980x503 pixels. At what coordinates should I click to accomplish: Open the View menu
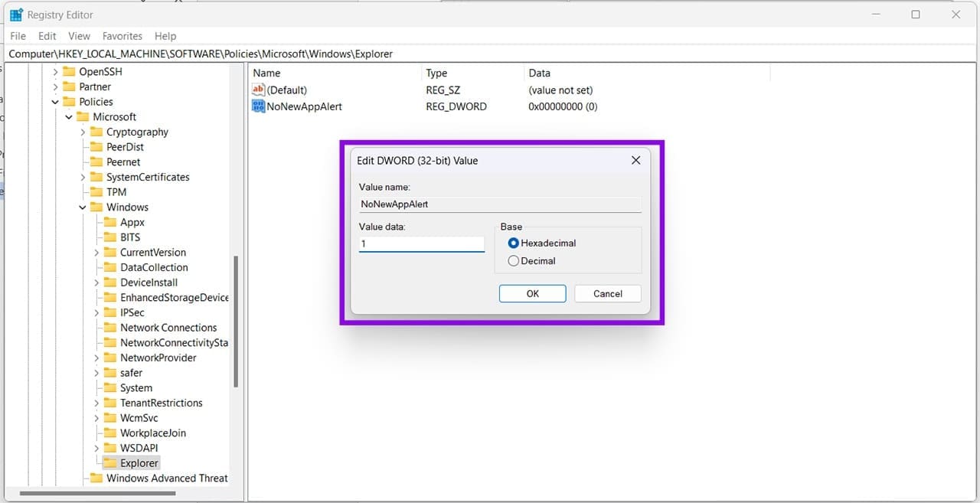pyautogui.click(x=79, y=36)
